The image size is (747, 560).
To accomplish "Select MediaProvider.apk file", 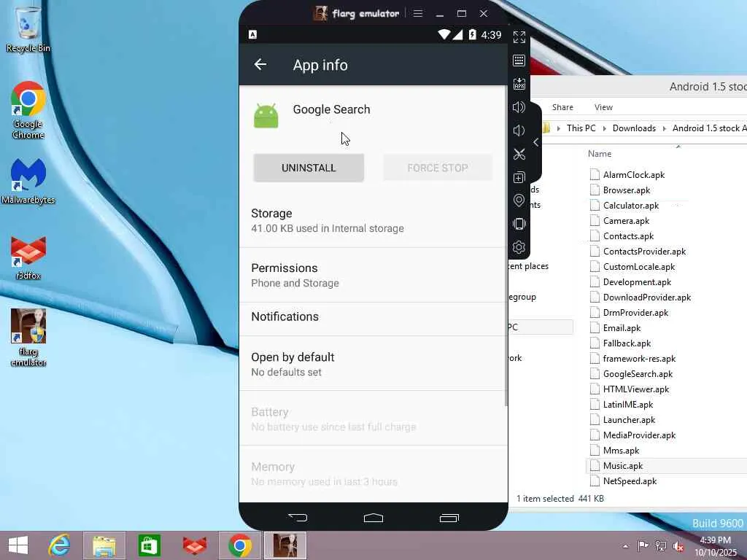I will click(x=639, y=435).
